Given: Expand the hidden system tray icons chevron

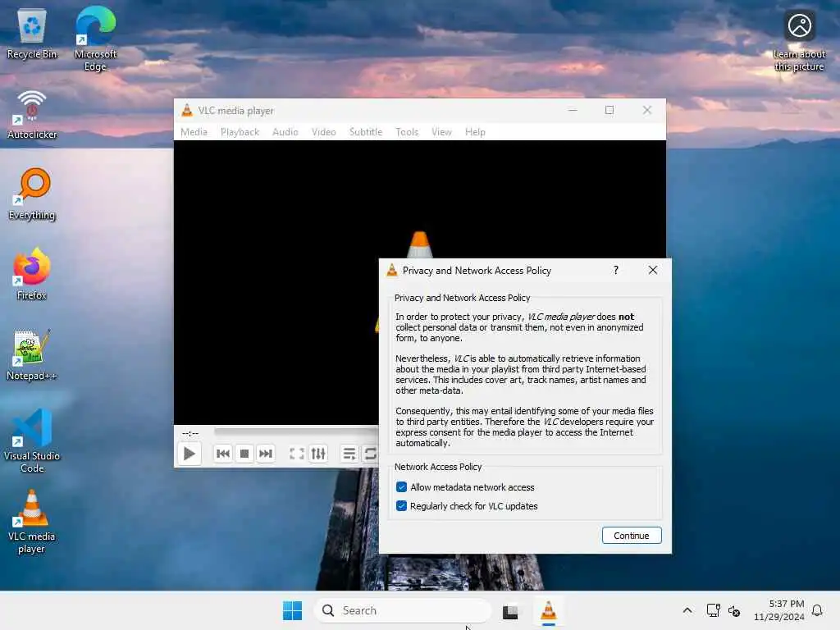Looking at the screenshot, I should click(x=687, y=610).
